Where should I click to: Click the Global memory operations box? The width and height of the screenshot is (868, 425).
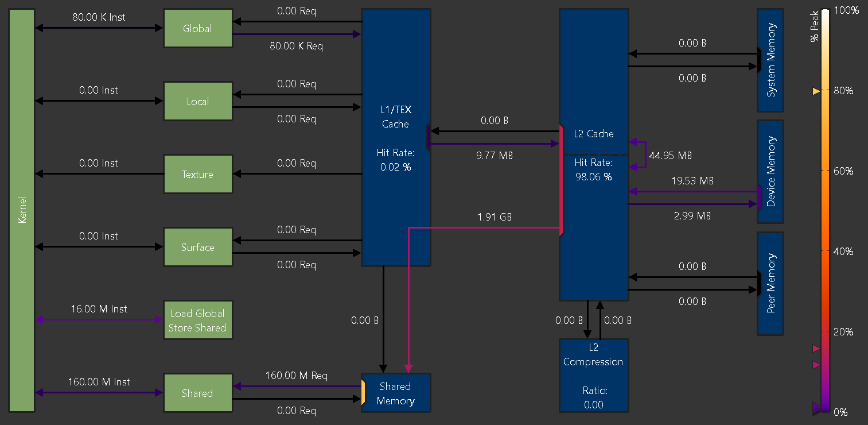(x=198, y=28)
